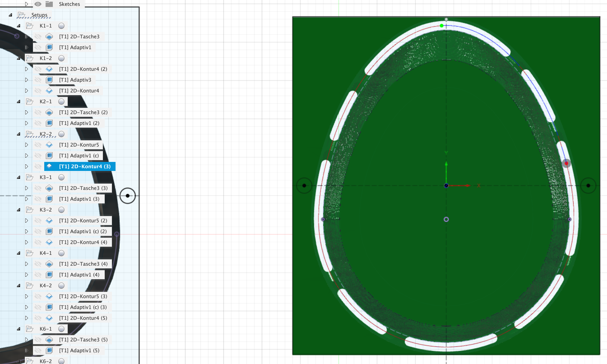Select the 2D-Tasche3 pocket operation icon
607x364 pixels.
tap(49, 36)
